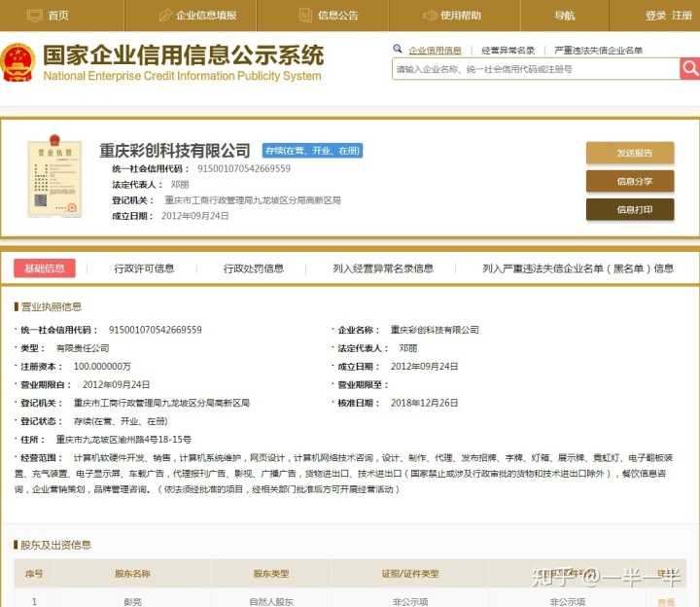Switch to the 行政许可信息 tab
Viewport: 700px width, 607px height.
coord(144,268)
